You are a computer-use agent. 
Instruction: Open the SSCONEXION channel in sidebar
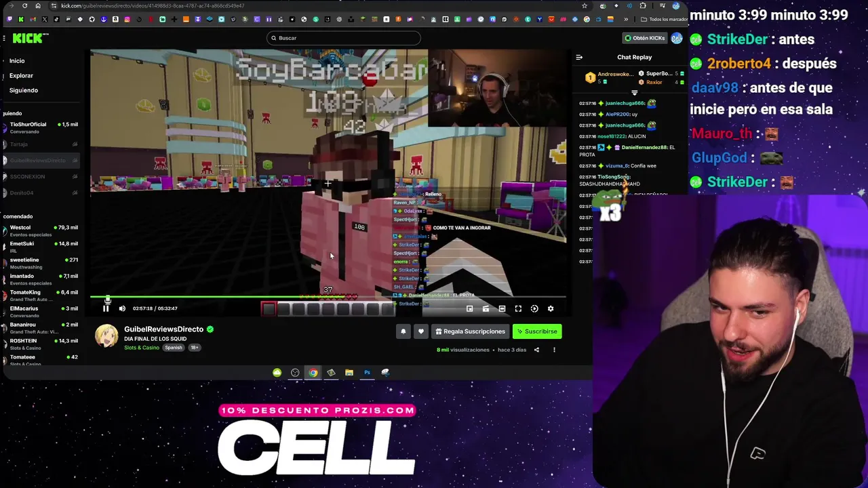39,176
